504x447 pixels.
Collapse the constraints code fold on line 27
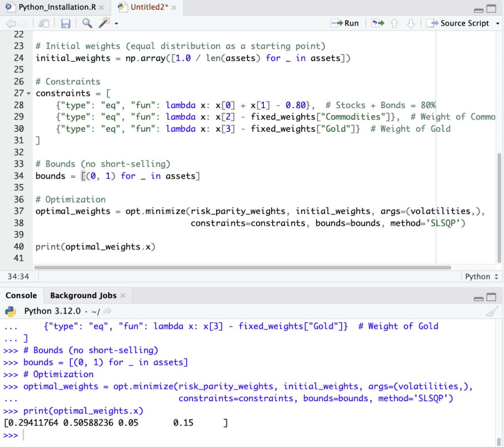(29, 93)
